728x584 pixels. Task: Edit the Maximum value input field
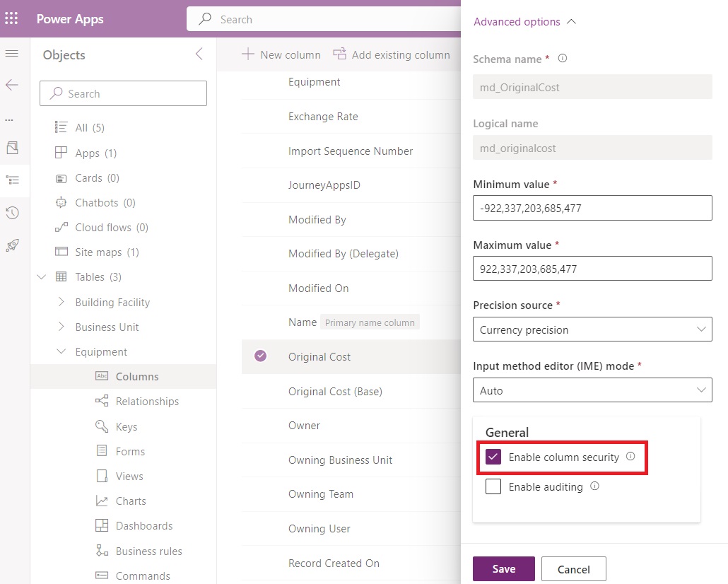coord(592,268)
